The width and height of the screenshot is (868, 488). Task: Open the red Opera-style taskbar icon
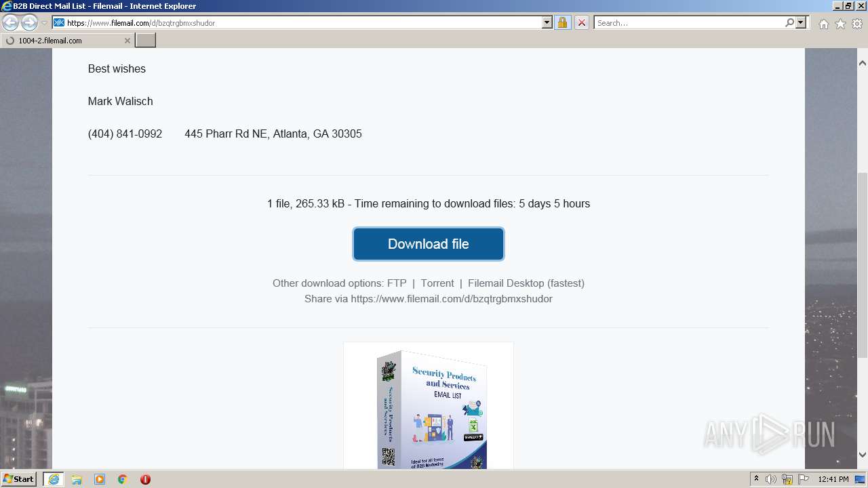[145, 479]
